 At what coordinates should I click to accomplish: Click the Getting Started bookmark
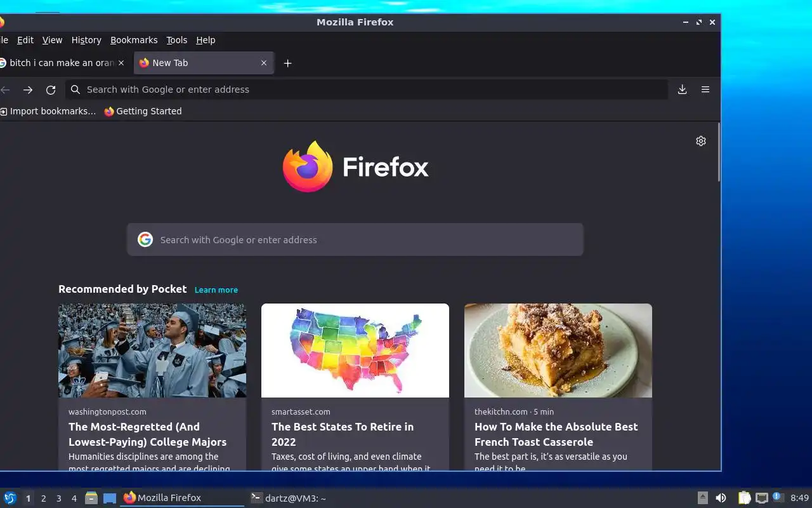pyautogui.click(x=143, y=111)
